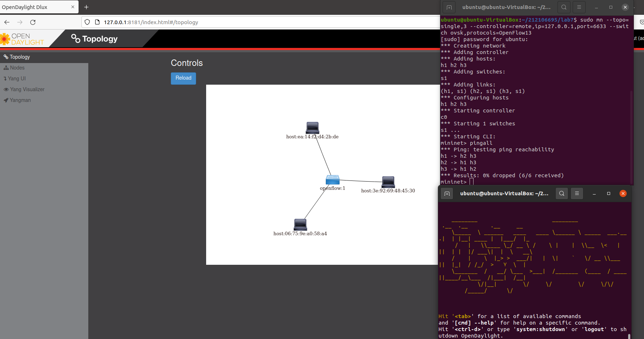Select host 3e:92:69:48:45:30 laptop icon
The height and width of the screenshot is (339, 644).
pos(388,182)
